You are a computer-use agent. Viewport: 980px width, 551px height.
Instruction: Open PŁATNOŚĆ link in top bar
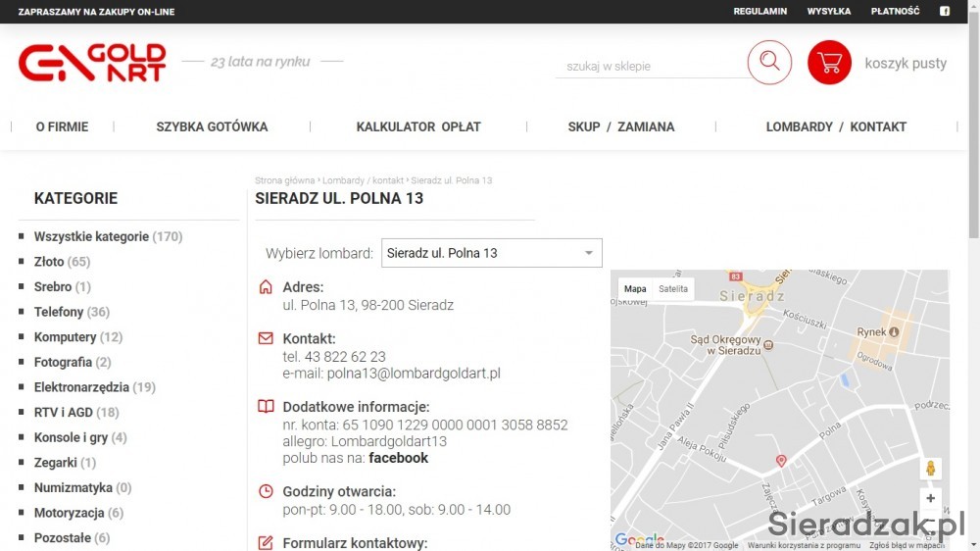click(895, 11)
